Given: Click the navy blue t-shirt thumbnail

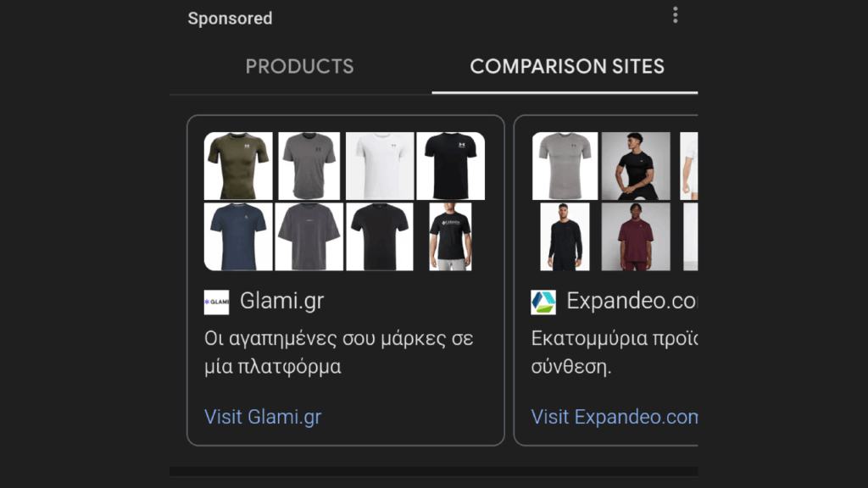Looking at the screenshot, I should (238, 236).
